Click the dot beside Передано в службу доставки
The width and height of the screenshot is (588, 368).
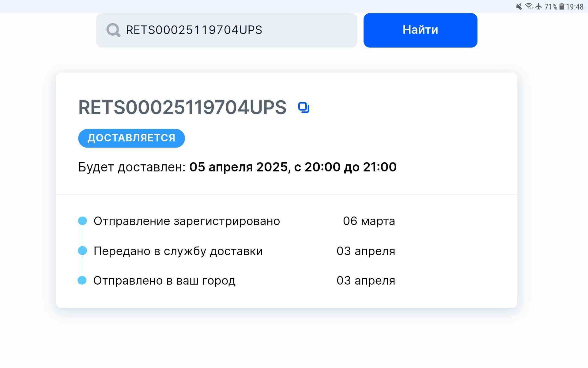(x=82, y=251)
